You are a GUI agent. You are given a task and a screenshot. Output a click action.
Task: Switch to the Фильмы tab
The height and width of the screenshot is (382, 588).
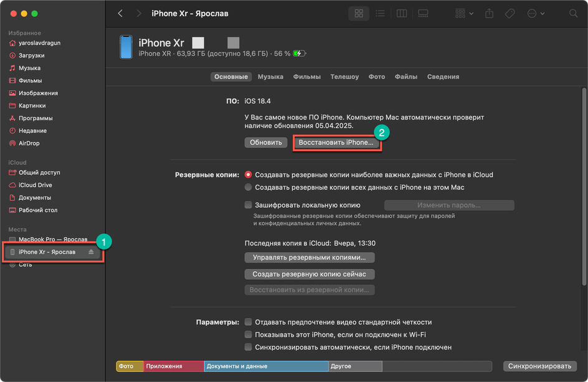coord(306,77)
